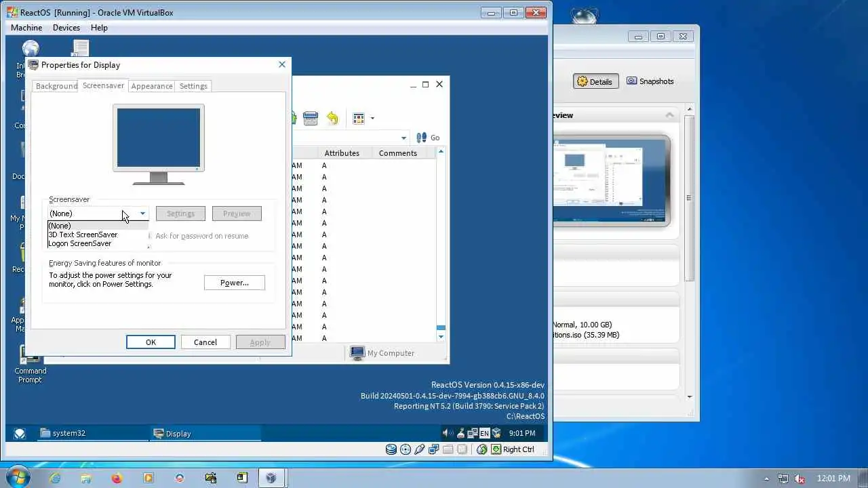Image resolution: width=868 pixels, height=488 pixels.
Task: Pick Logon ScreenSaver from the list
Action: pos(98,243)
